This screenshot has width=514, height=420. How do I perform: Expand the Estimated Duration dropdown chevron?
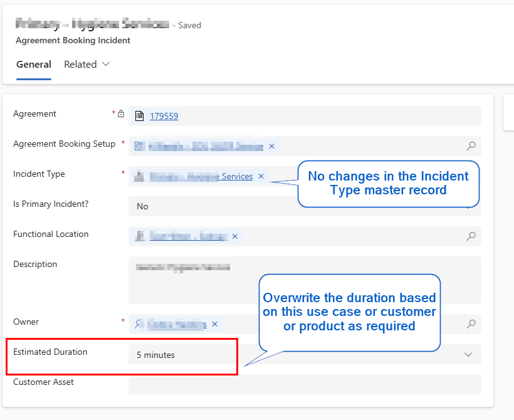coord(468,354)
